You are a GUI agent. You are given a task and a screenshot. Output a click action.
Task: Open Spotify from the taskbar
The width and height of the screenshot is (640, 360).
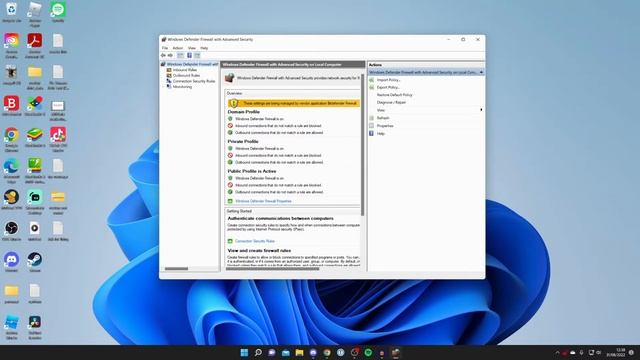pos(368,353)
